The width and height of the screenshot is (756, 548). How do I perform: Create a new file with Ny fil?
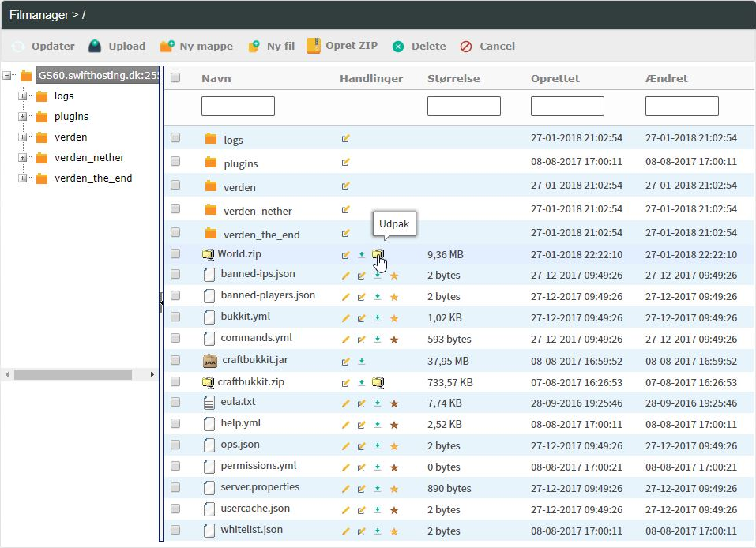(272, 47)
